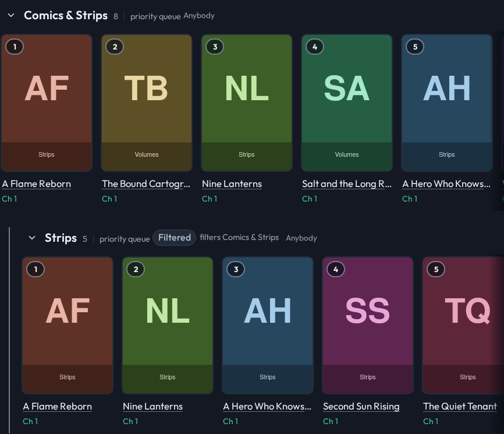The height and width of the screenshot is (434, 504).
Task: Click Anybody label in Strips header
Action: pyautogui.click(x=301, y=238)
